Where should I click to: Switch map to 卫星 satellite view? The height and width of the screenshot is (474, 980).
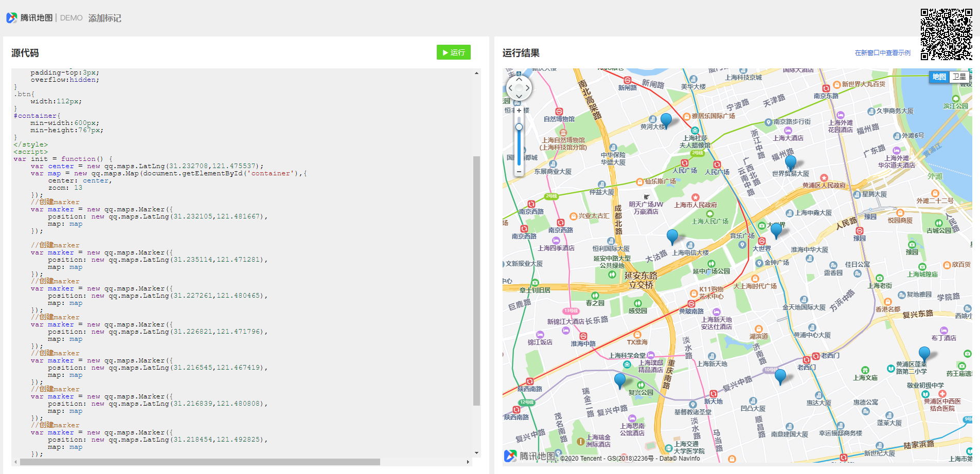pos(959,77)
